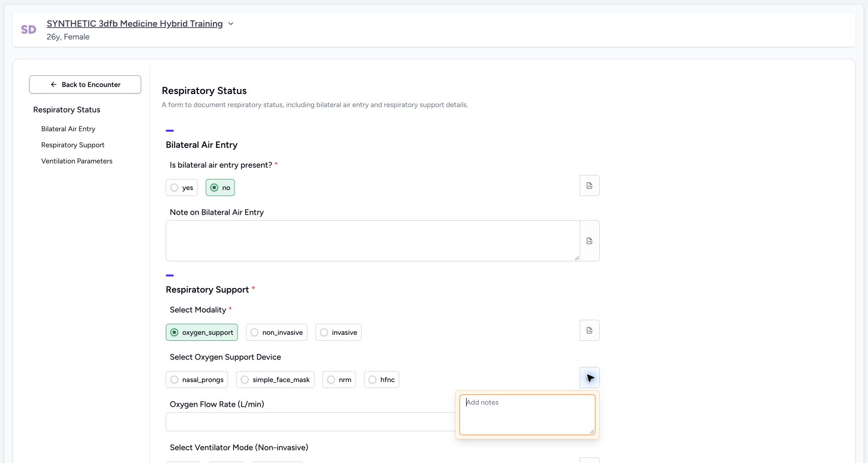Expand patient name dropdown chevron

(x=231, y=24)
